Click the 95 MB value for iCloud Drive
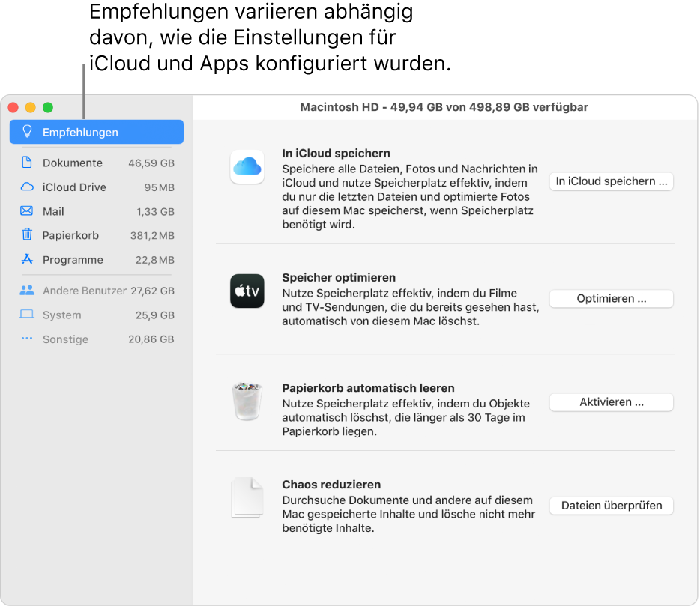This screenshot has width=700, height=606. coord(159,187)
